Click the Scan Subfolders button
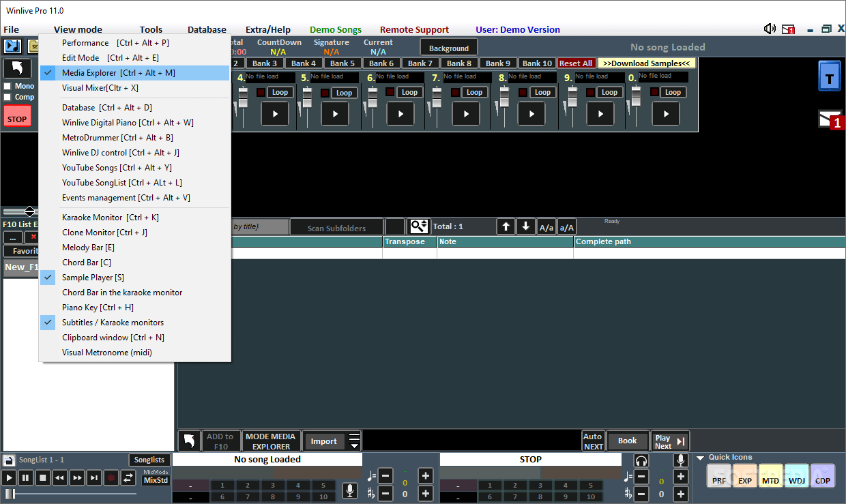 tap(336, 228)
